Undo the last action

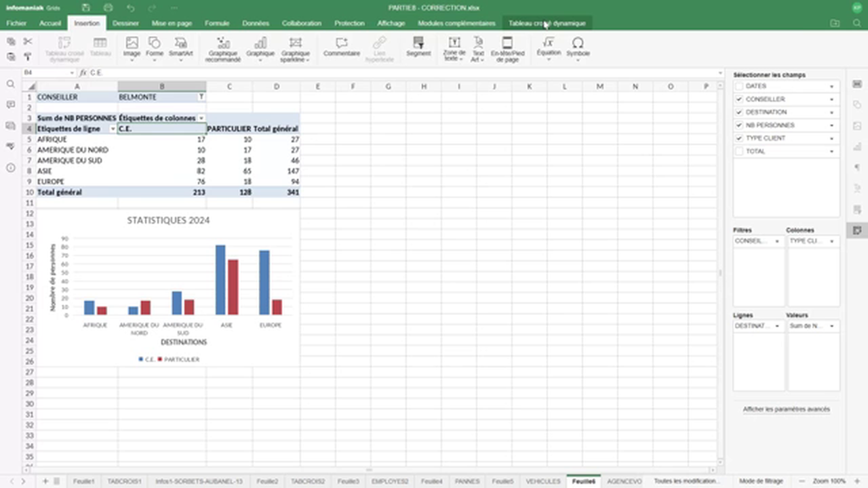pyautogui.click(x=131, y=7)
